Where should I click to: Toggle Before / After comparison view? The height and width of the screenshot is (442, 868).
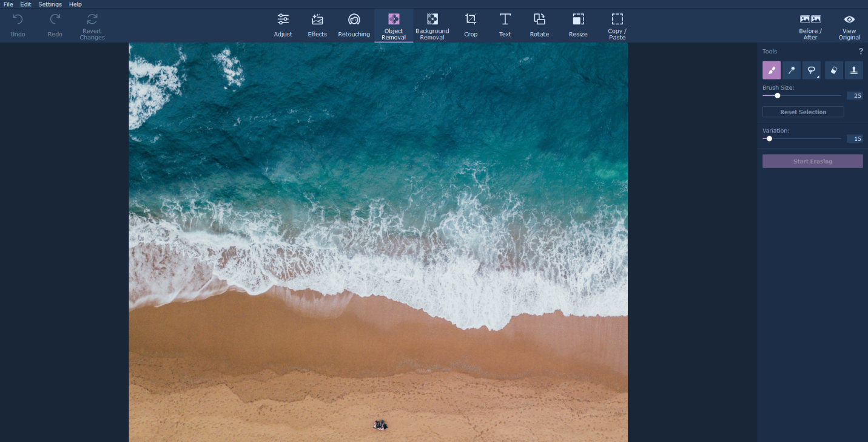pos(810,25)
